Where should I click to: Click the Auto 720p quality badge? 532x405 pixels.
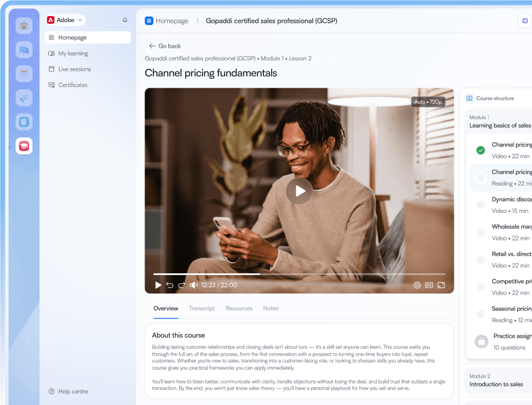point(428,101)
